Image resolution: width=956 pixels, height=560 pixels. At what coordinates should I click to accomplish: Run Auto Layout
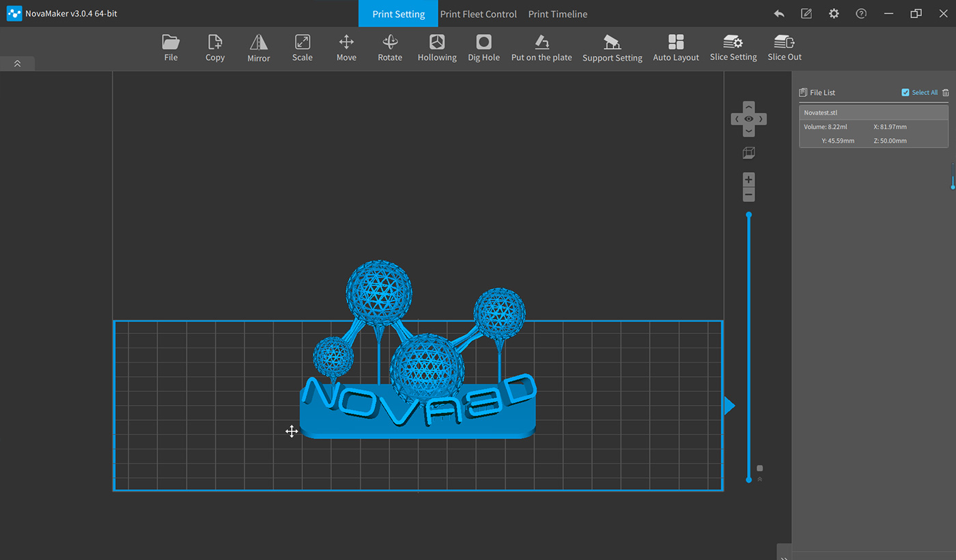pos(676,48)
